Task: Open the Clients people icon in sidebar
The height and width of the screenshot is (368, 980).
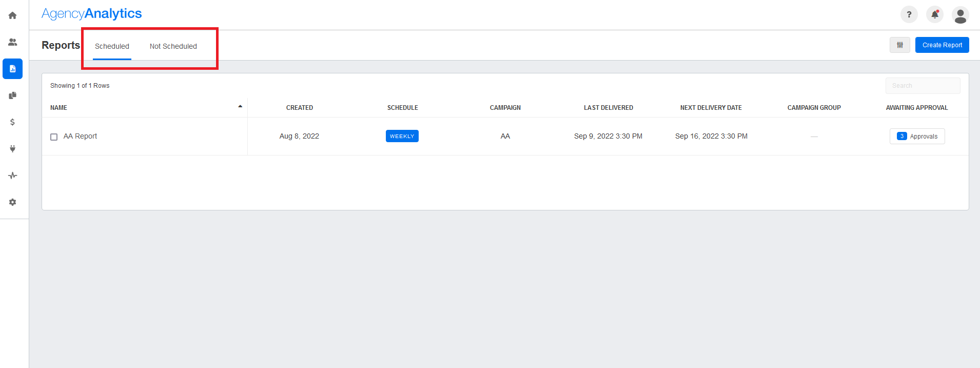Action: (12, 42)
